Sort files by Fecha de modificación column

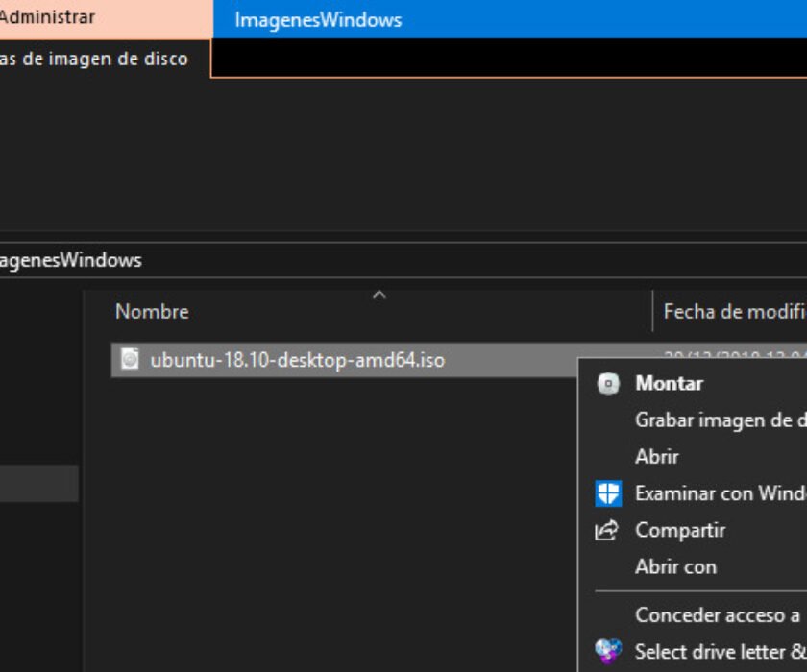click(734, 312)
